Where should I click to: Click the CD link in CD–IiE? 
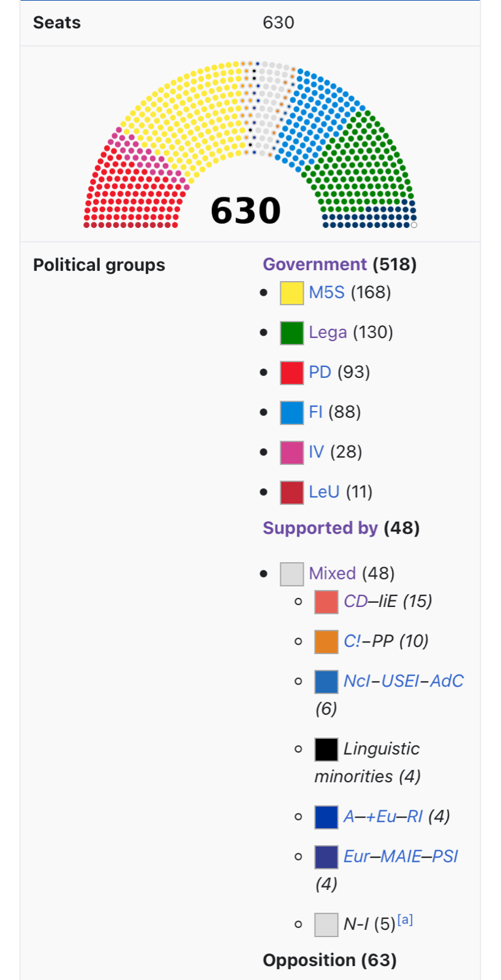coord(355,601)
